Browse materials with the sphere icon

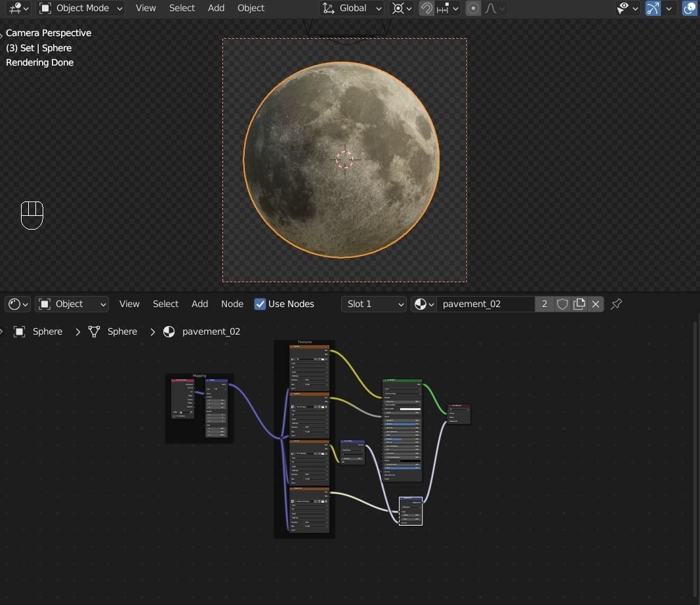pos(424,304)
